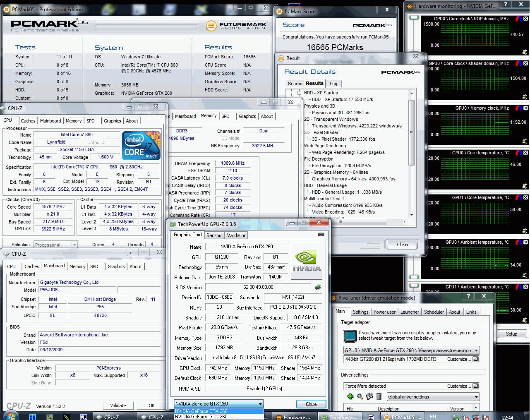The image size is (530, 420).
Task: Switch to the Caches tab in top CPU-Z window
Action: point(28,121)
